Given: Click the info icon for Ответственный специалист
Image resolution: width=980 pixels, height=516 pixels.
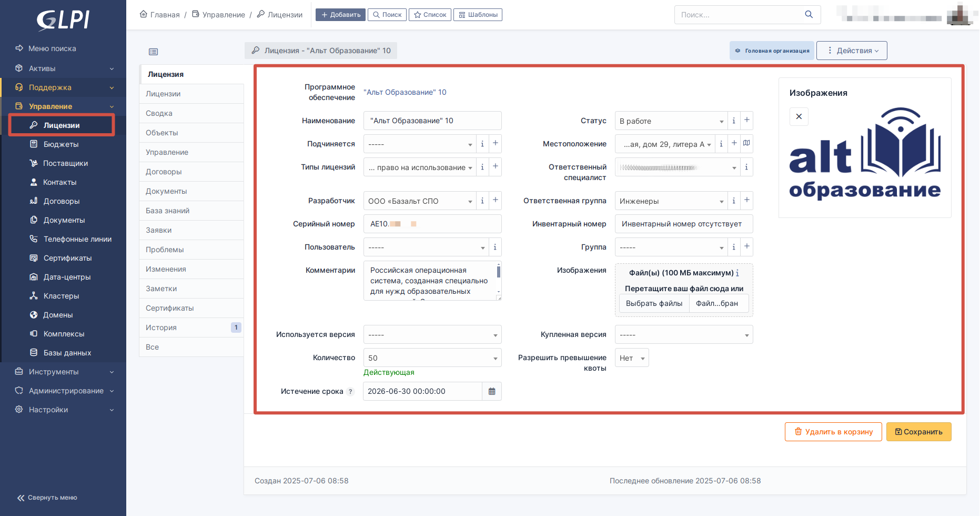Looking at the screenshot, I should pos(746,167).
